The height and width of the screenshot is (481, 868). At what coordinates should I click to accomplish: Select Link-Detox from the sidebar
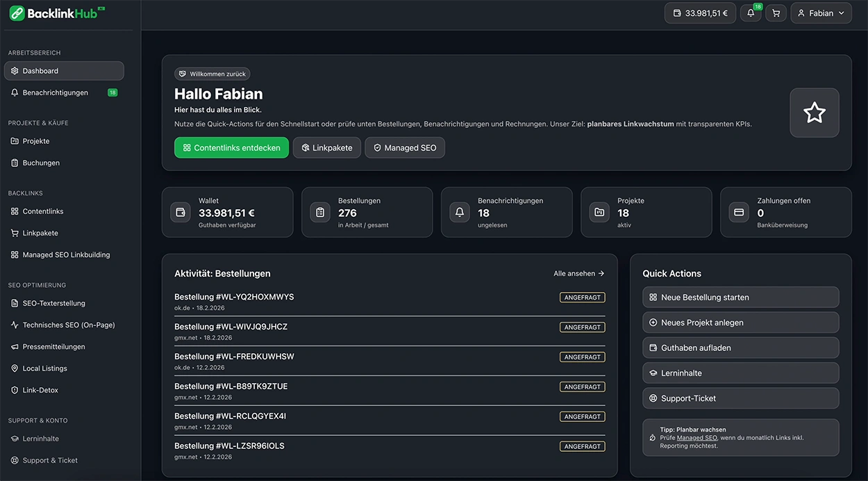click(x=40, y=390)
